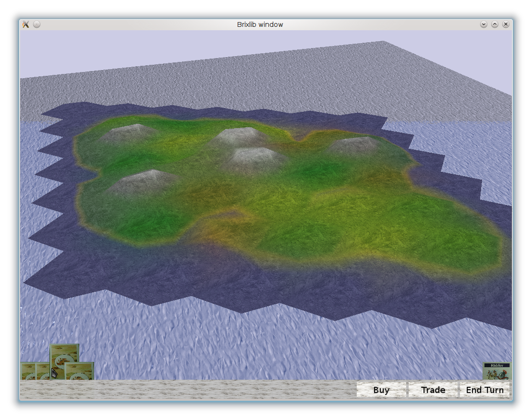Open the X window menu icon
Viewport: 532px width, 420px height.
(x=26, y=24)
